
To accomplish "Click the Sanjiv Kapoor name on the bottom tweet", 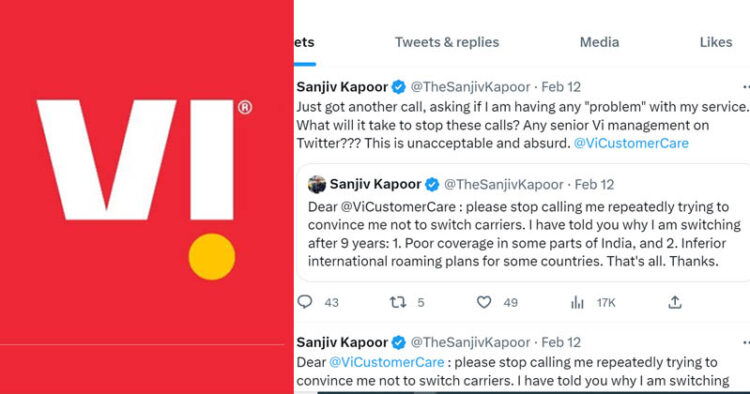I will (x=342, y=342).
